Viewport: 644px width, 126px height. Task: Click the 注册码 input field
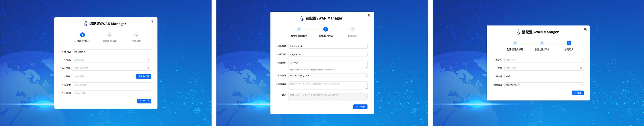111,93
